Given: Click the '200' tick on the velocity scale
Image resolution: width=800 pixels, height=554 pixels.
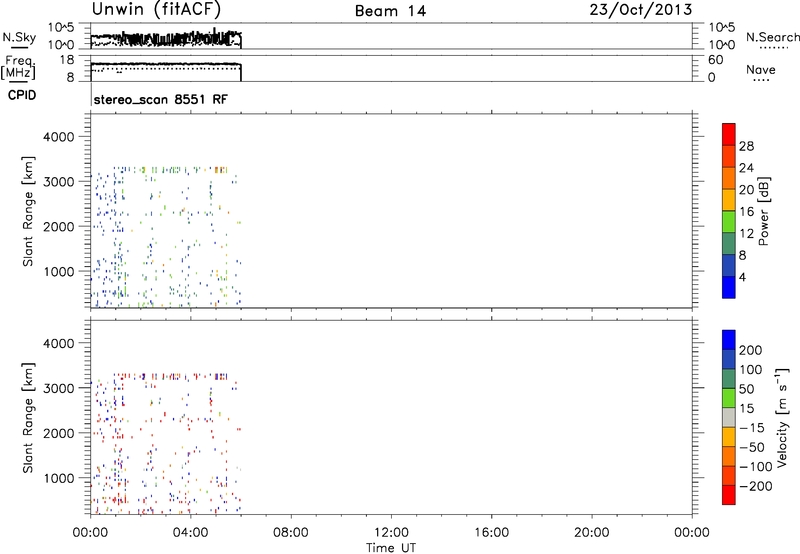Looking at the screenshot, I should coord(751,350).
